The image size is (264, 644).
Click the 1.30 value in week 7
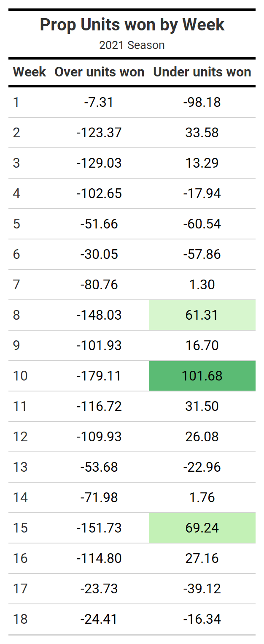[202, 285]
